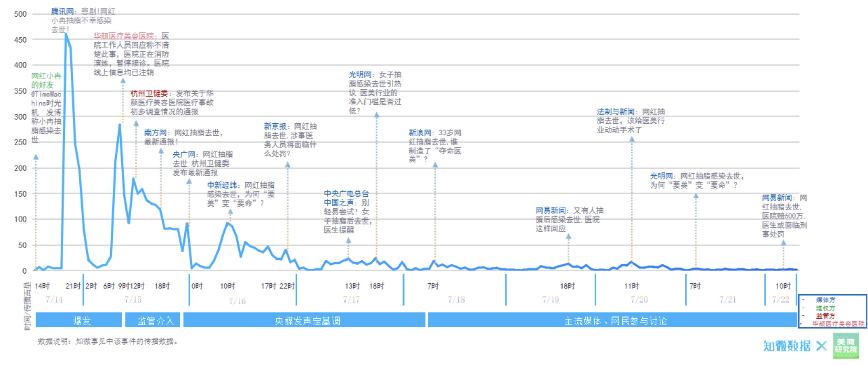Click the 14时 time label

tap(42, 286)
